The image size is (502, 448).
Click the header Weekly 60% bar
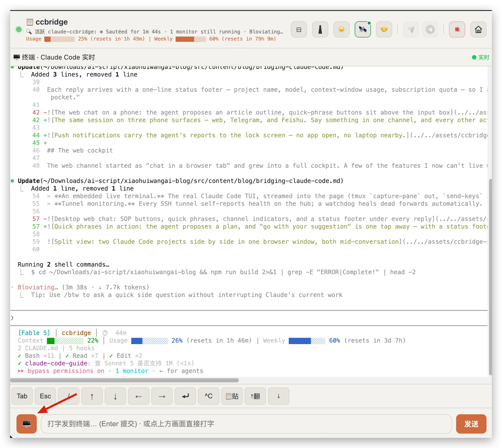(x=191, y=39)
